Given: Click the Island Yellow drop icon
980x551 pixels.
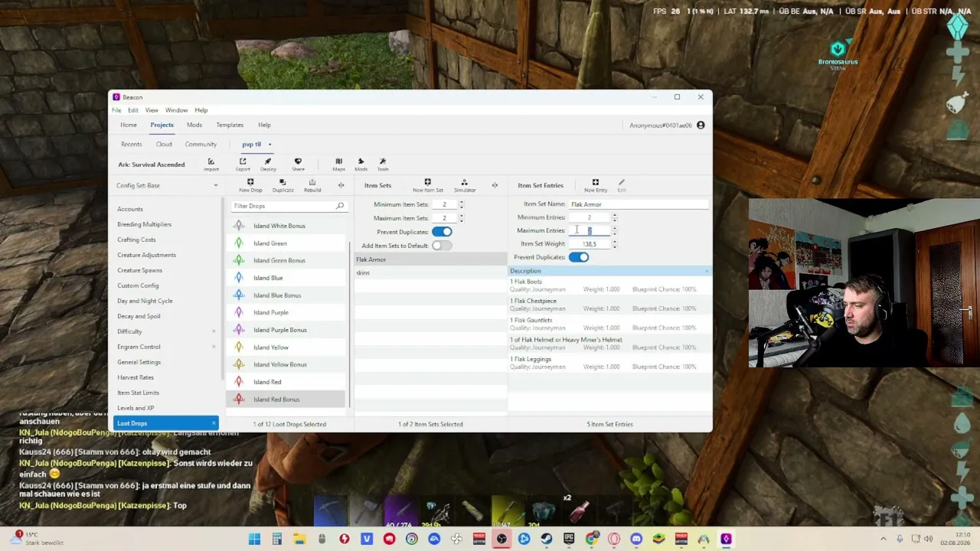Looking at the screenshot, I should tap(239, 347).
